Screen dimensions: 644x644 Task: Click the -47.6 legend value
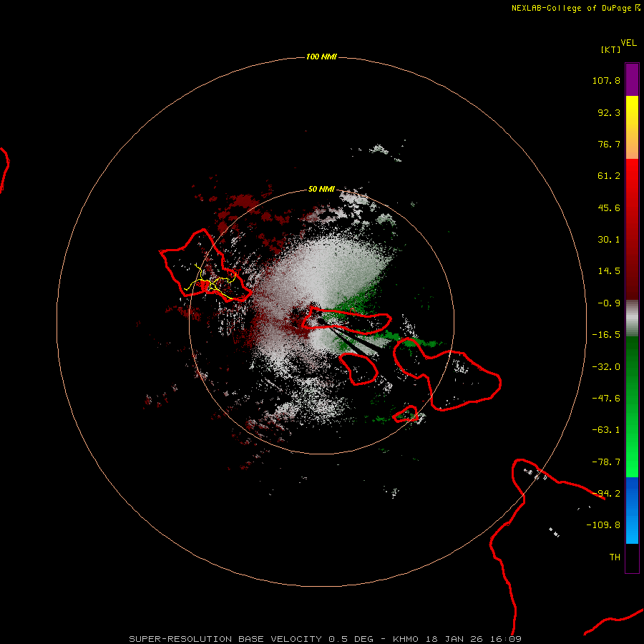(x=606, y=399)
